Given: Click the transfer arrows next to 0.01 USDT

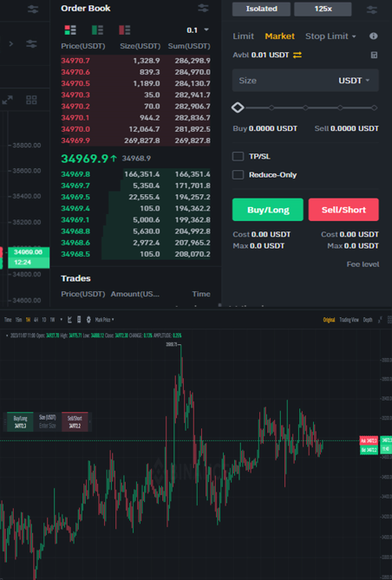Looking at the screenshot, I should [x=297, y=55].
